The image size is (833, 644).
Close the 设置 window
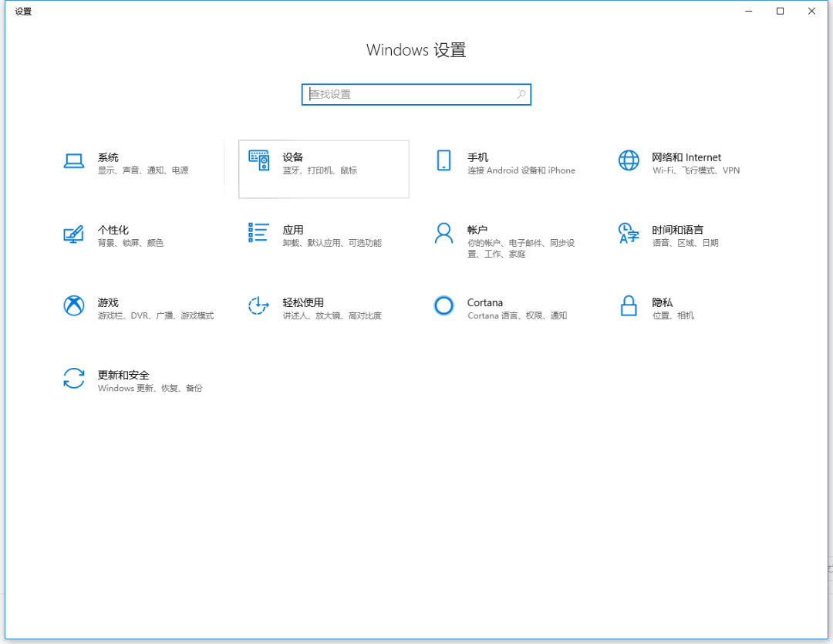[x=811, y=11]
